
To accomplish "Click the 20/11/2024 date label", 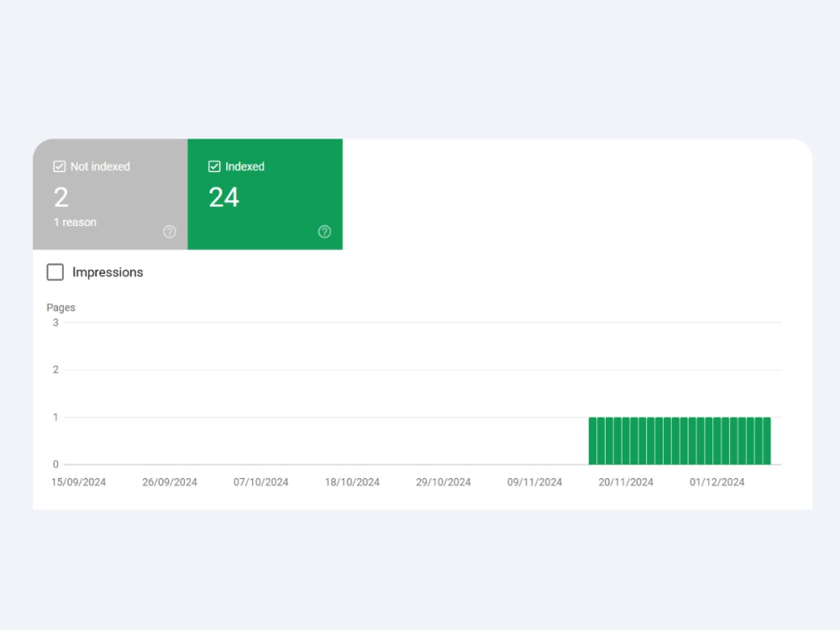I will pyautogui.click(x=626, y=482).
